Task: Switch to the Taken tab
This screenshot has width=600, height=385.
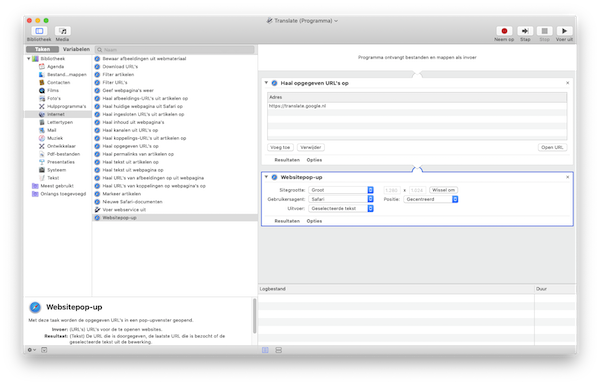Action: point(42,49)
